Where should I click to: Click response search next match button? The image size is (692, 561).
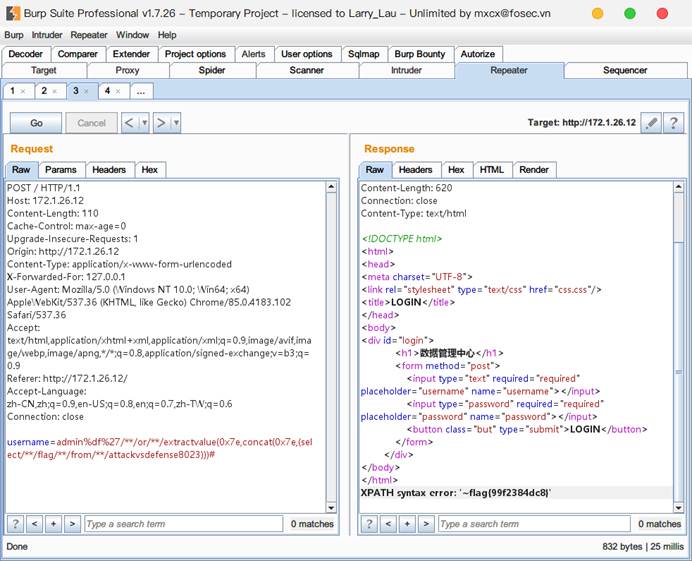pyautogui.click(x=426, y=524)
